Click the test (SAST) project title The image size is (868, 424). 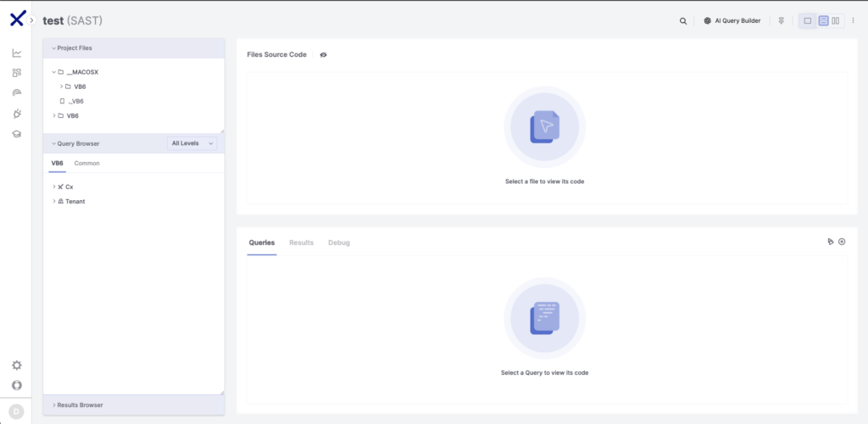[x=73, y=20]
